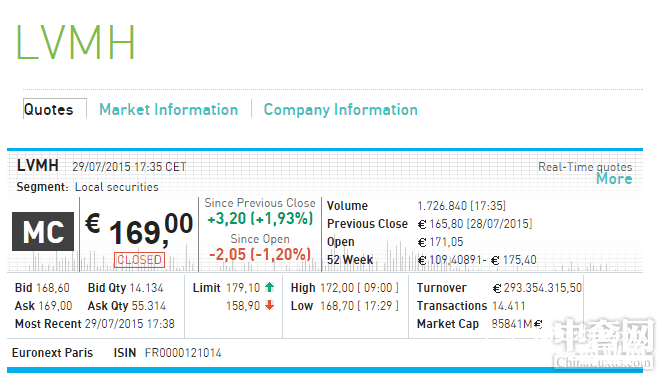This screenshot has width=658, height=373.
Task: Click the 52 Week range values
Action: [477, 260]
